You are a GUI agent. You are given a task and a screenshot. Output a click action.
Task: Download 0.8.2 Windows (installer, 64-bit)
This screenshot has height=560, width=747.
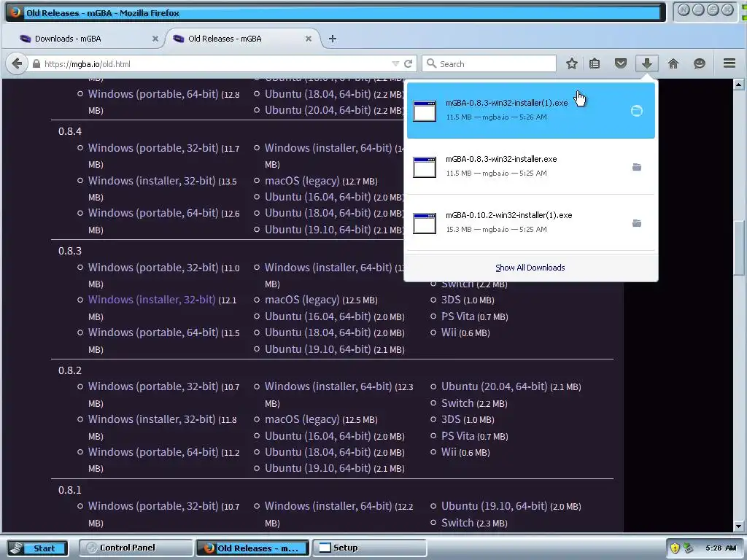tap(328, 386)
